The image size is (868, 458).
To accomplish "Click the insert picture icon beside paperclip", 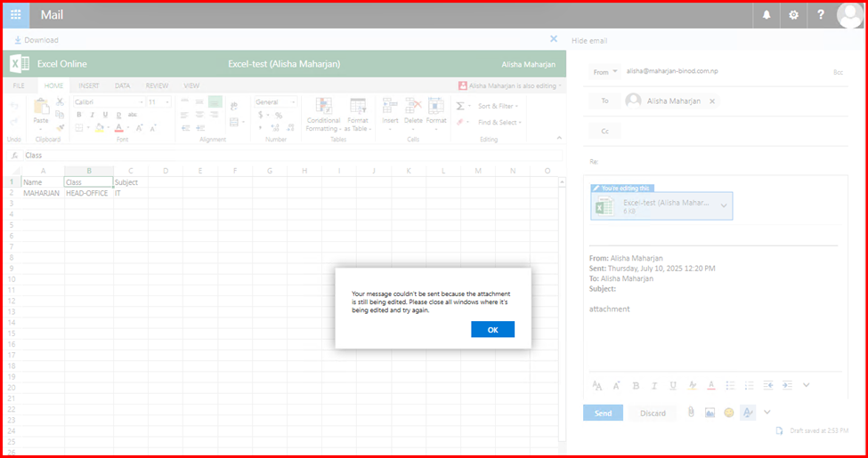I will pyautogui.click(x=710, y=413).
